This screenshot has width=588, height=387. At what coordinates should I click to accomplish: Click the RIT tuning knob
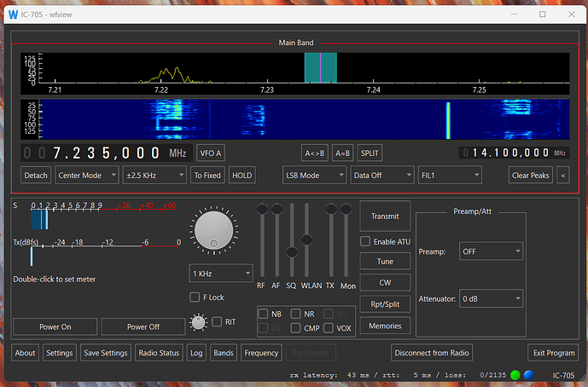pyautogui.click(x=198, y=322)
